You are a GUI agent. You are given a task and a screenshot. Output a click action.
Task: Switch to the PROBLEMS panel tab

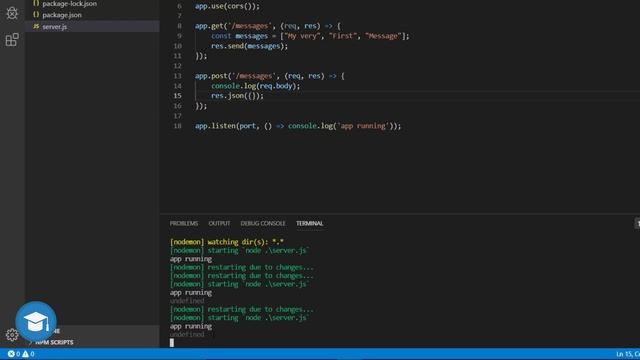pyautogui.click(x=184, y=223)
